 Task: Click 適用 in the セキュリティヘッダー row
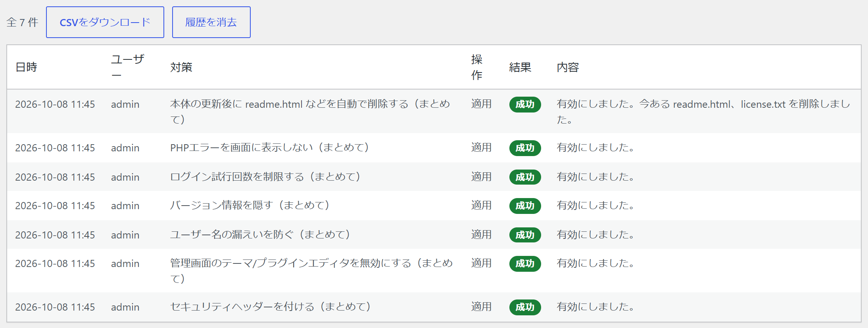pos(481,307)
